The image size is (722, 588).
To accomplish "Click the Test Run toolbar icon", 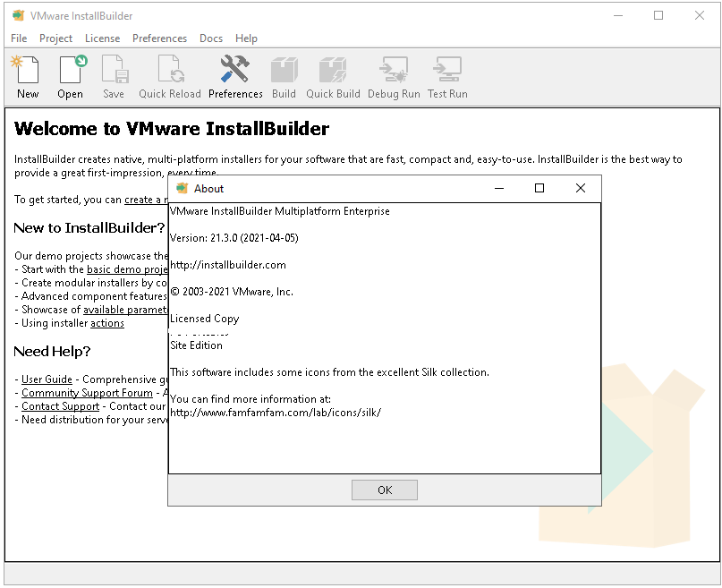I will (447, 77).
